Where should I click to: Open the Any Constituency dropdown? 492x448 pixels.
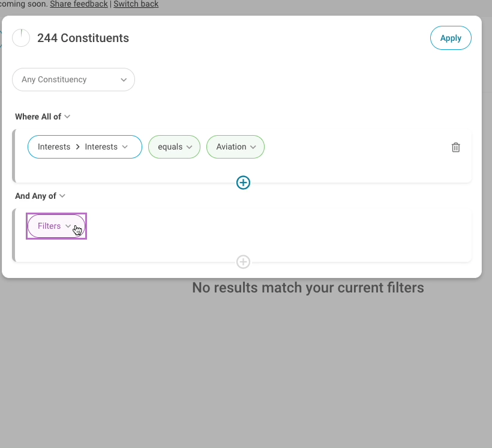click(x=73, y=80)
